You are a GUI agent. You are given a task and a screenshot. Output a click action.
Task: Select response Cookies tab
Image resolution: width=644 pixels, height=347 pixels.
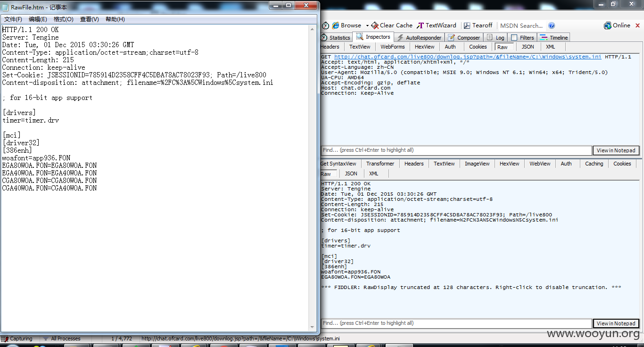pos(622,164)
